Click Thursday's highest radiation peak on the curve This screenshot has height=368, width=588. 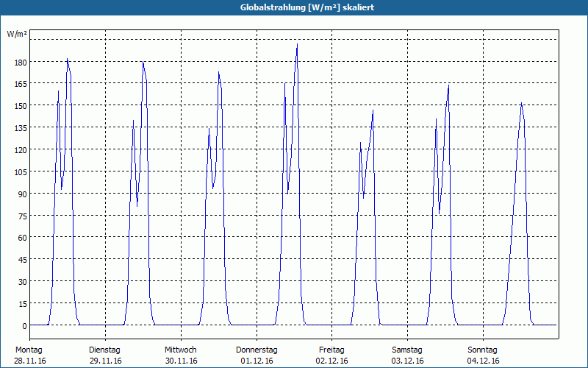(x=298, y=44)
